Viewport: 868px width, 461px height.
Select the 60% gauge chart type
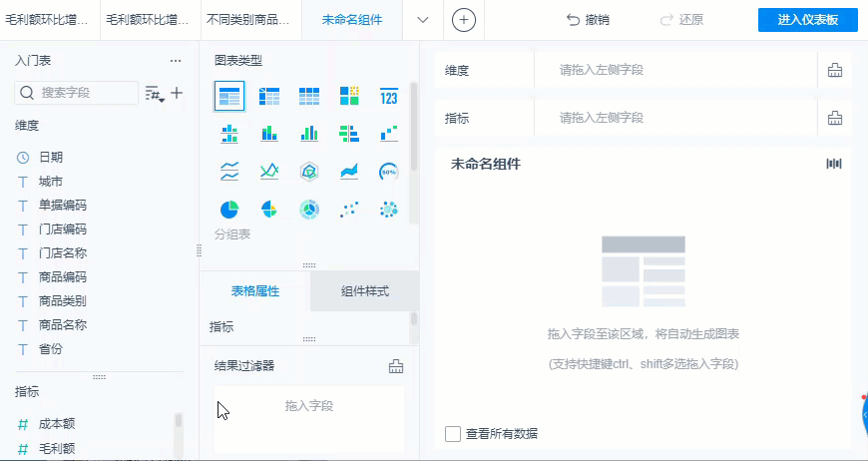pyautogui.click(x=389, y=172)
